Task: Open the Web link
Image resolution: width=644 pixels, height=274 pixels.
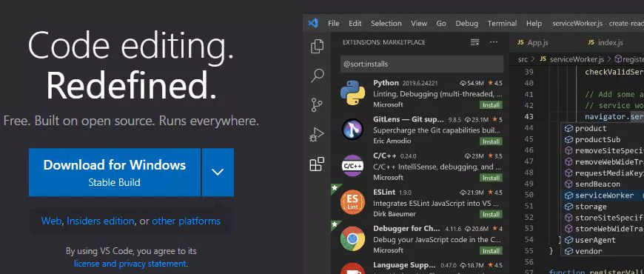Action: 51,221
